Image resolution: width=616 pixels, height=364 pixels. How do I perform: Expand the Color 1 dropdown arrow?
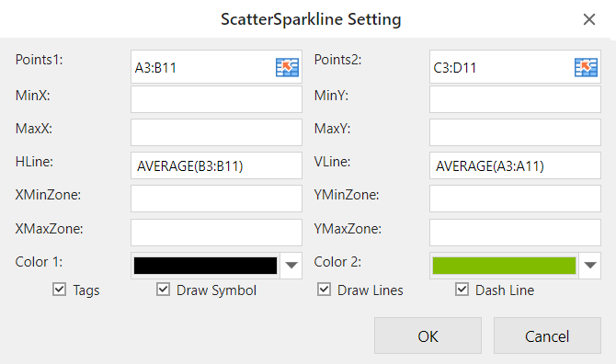[291, 266]
